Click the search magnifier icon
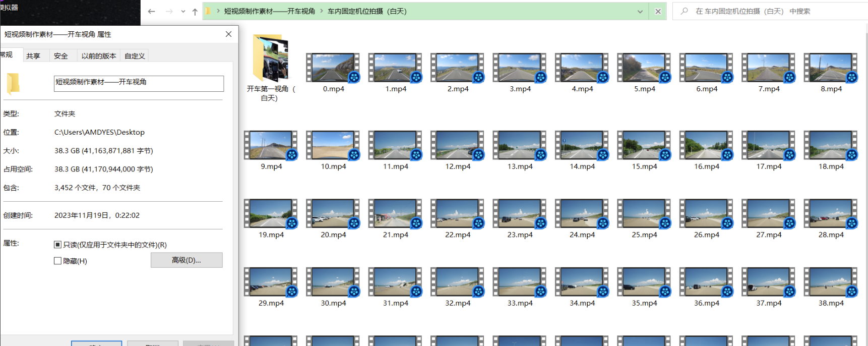 click(684, 11)
